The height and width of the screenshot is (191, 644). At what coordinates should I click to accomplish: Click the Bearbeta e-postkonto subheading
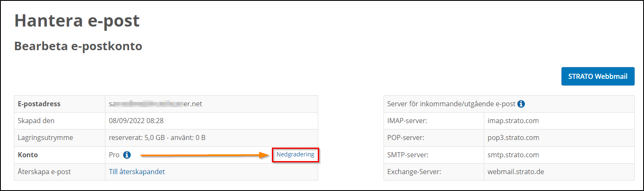[78, 46]
